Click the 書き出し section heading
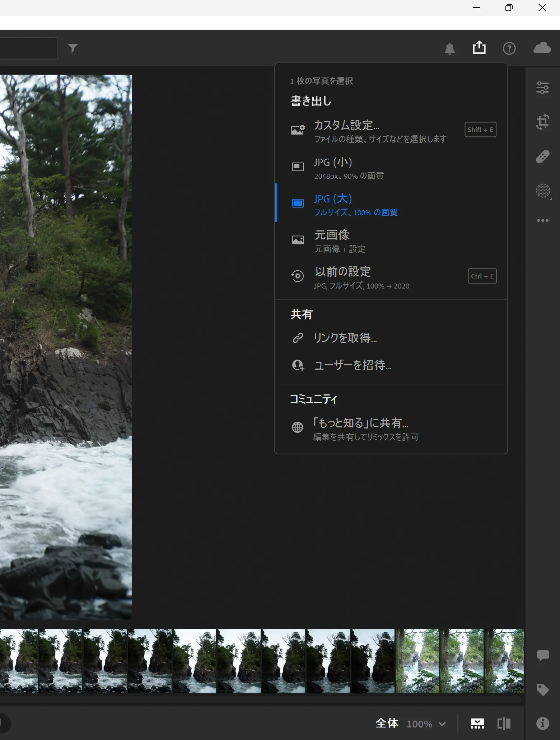Viewport: 560px width, 740px height. [311, 101]
